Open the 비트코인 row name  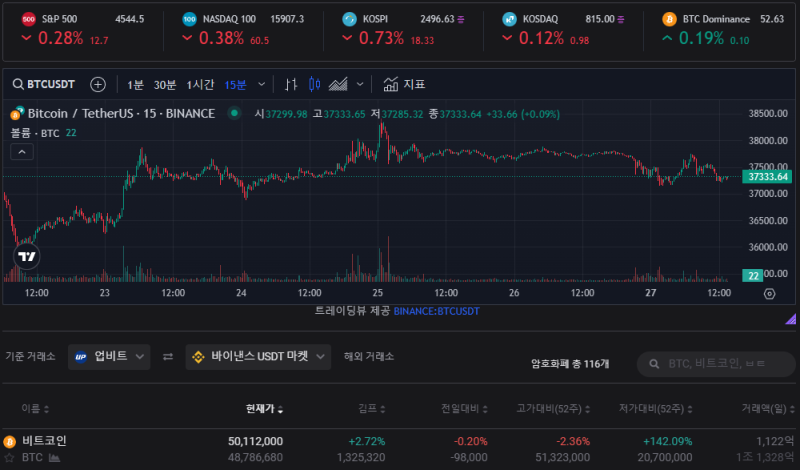pos(44,441)
